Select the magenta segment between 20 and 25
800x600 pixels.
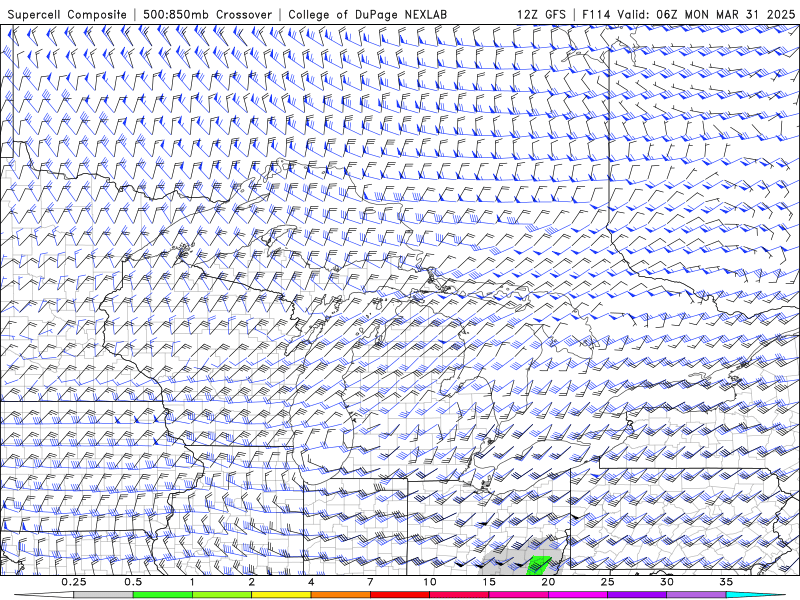(x=578, y=595)
